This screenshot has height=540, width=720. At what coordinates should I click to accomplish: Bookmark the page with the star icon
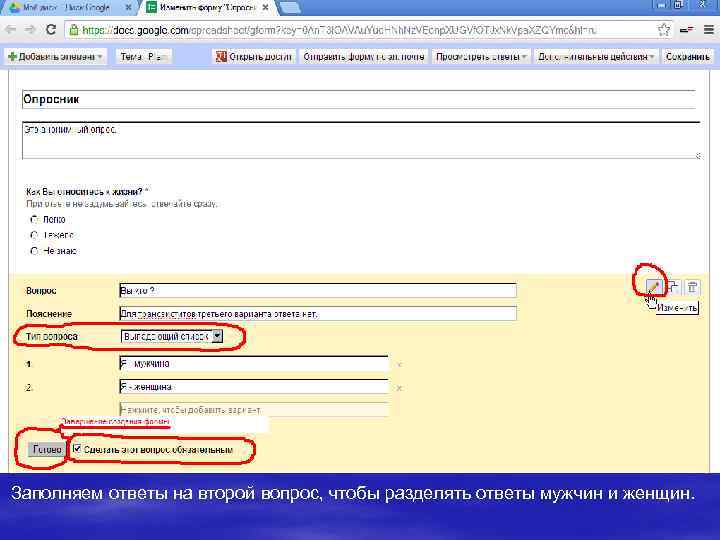(x=664, y=30)
